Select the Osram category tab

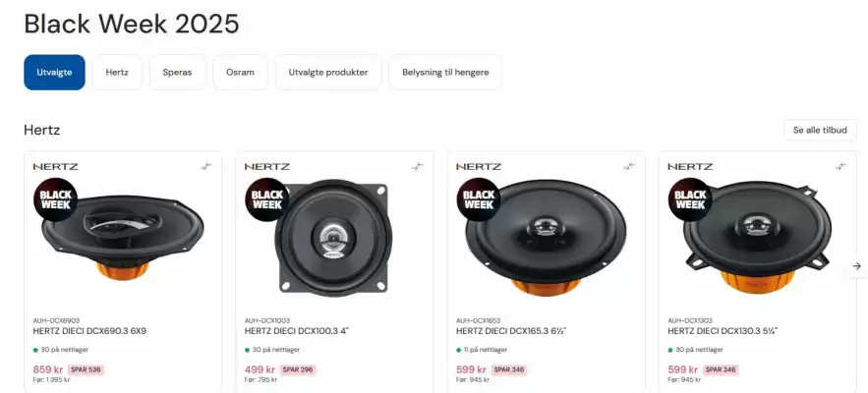(x=240, y=72)
